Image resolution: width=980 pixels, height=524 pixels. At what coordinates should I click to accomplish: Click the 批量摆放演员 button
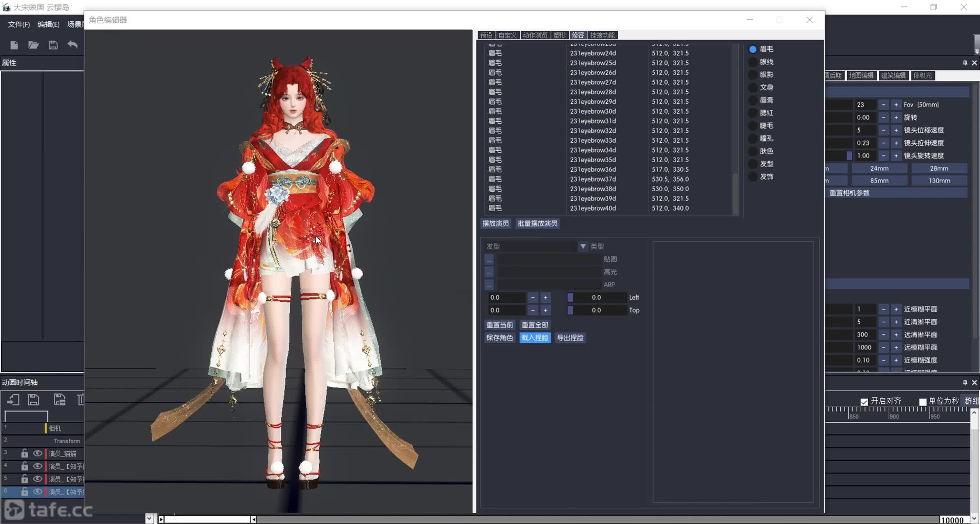537,224
